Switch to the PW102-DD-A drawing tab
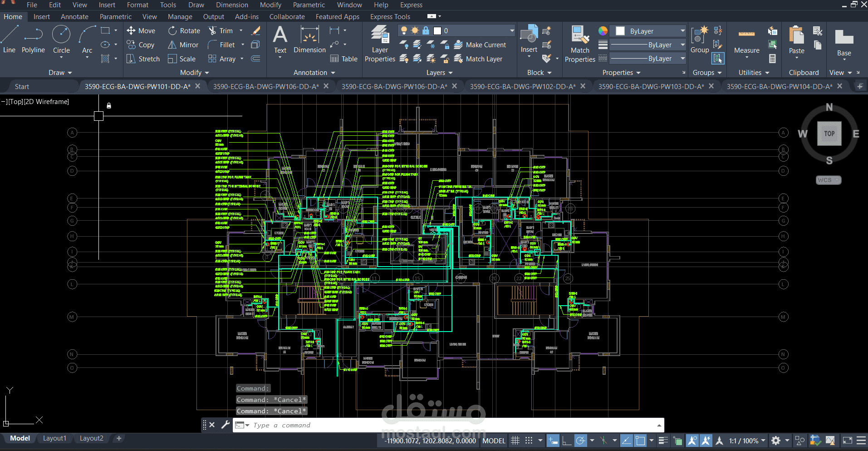 [523, 86]
